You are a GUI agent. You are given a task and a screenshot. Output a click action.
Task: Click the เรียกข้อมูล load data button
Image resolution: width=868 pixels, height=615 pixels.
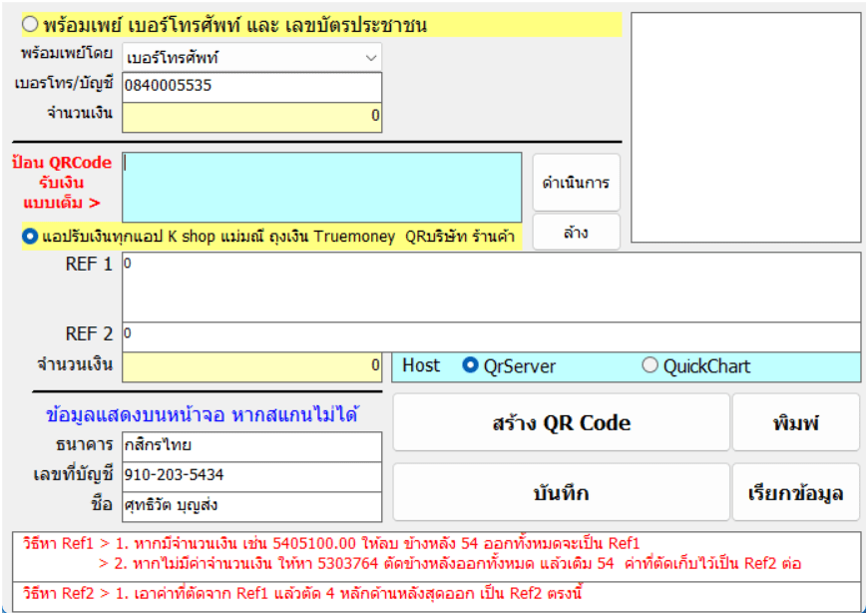(795, 492)
